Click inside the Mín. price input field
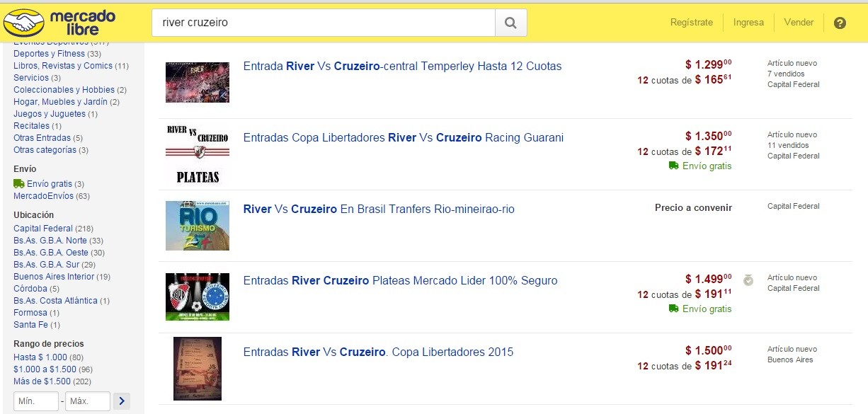 point(36,401)
